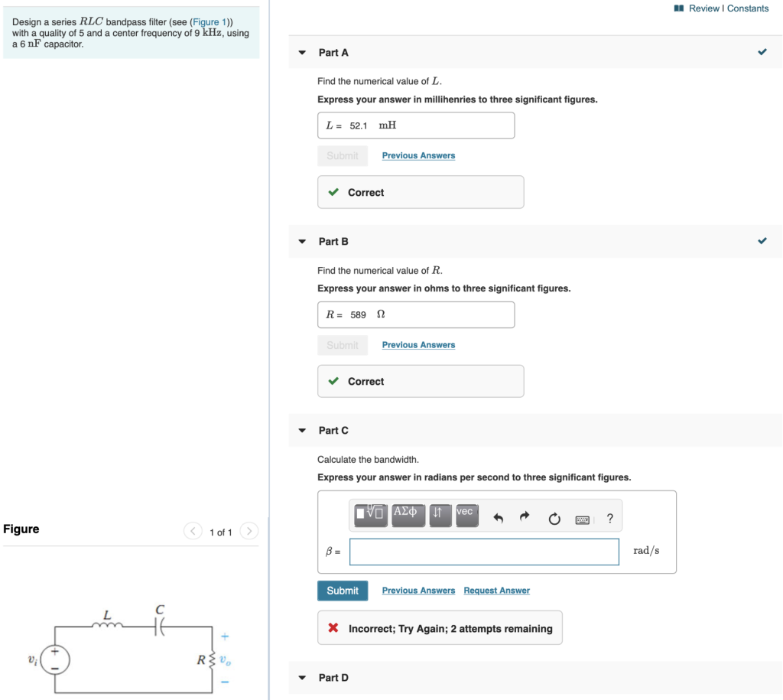
Task: Click the reset answer icon
Action: click(554, 515)
